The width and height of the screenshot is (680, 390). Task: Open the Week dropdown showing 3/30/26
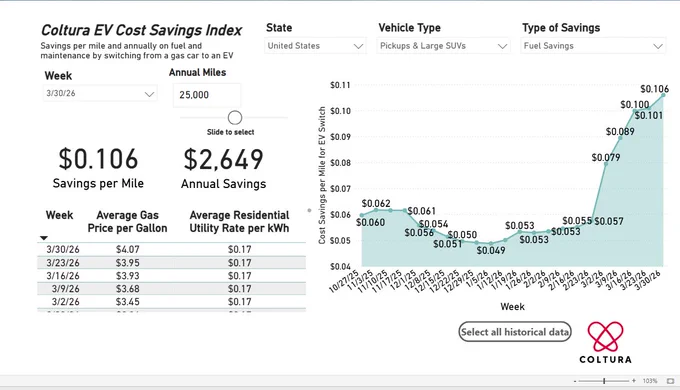pos(100,94)
